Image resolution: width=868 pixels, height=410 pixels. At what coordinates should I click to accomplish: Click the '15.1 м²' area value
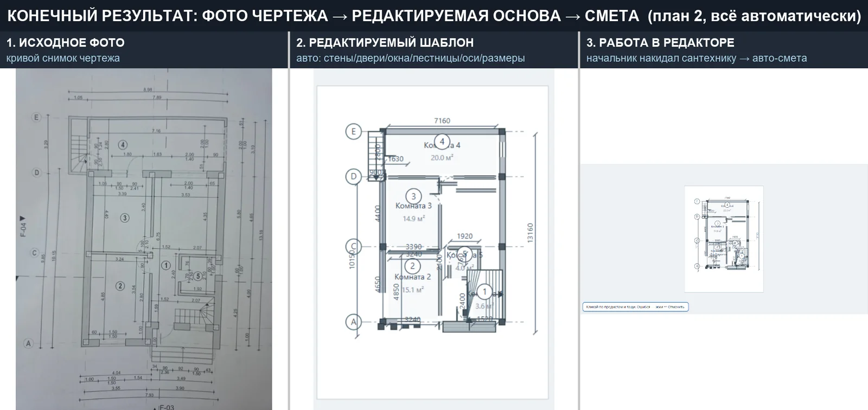412,290
